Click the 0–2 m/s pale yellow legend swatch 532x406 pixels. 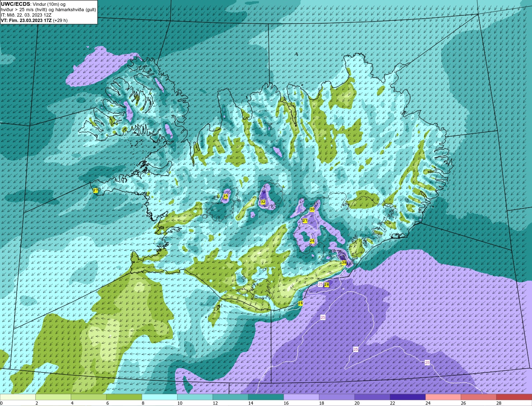18,397
